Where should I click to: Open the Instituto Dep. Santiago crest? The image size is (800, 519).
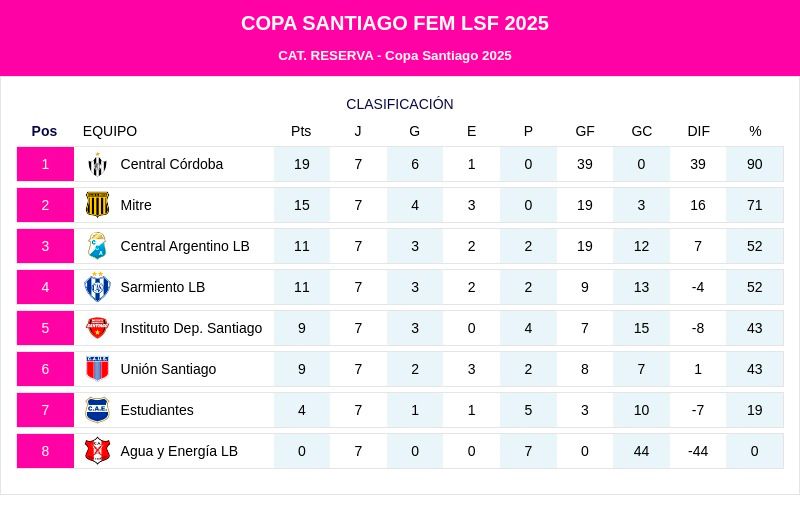tap(97, 328)
